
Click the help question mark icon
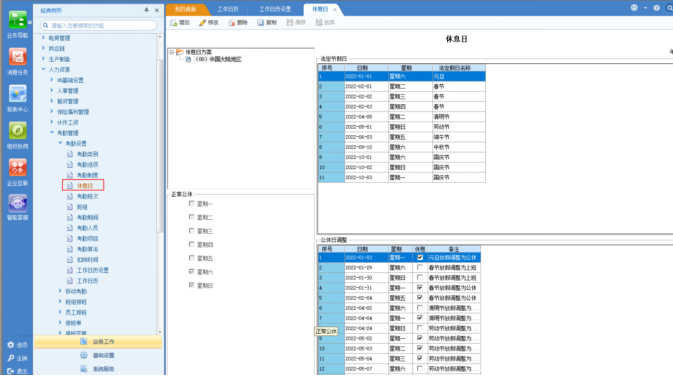coord(656,8)
